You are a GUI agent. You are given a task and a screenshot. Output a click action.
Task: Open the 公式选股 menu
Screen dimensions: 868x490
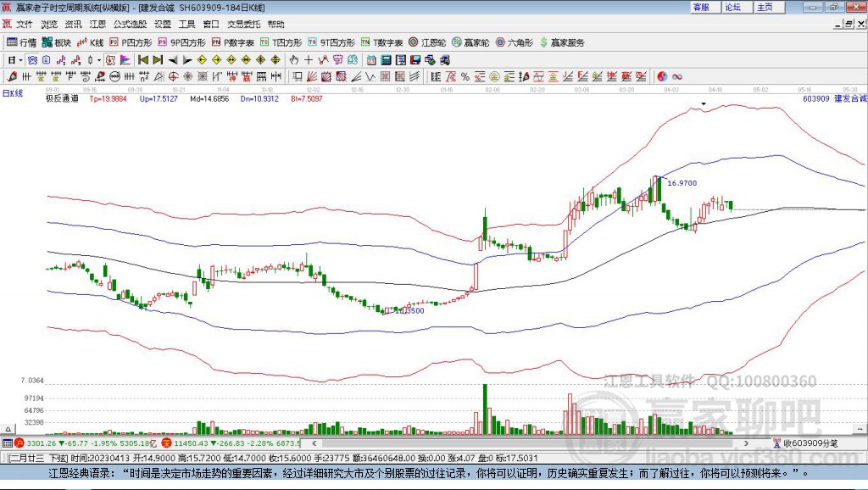coord(130,24)
